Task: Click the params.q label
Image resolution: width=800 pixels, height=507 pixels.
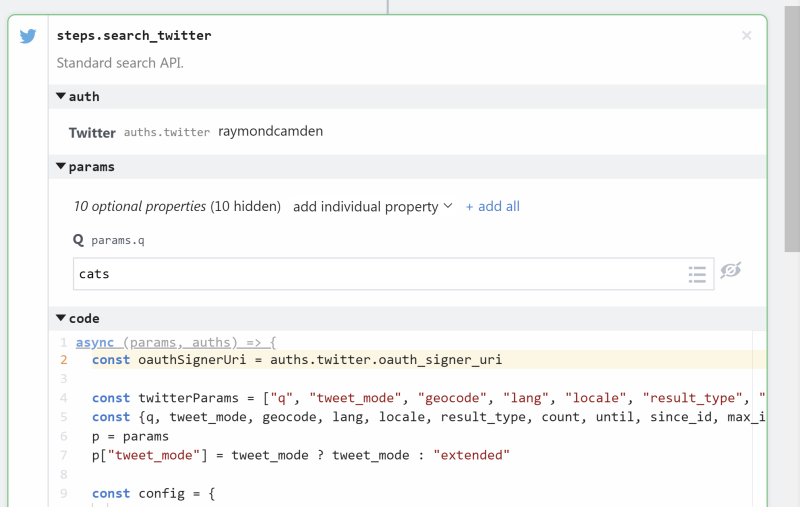Action: [x=118, y=240]
